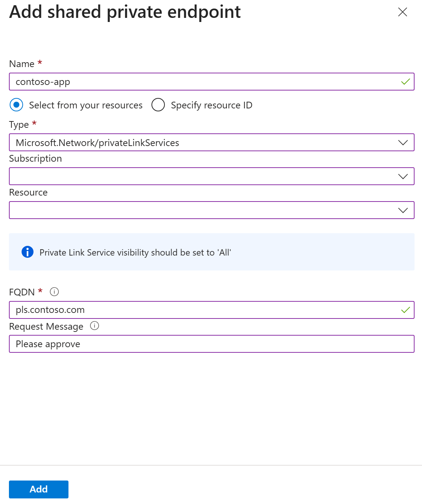Image resolution: width=422 pixels, height=504 pixels.
Task: Click the required asterisk next to FQDN
Action: pyautogui.click(x=40, y=291)
